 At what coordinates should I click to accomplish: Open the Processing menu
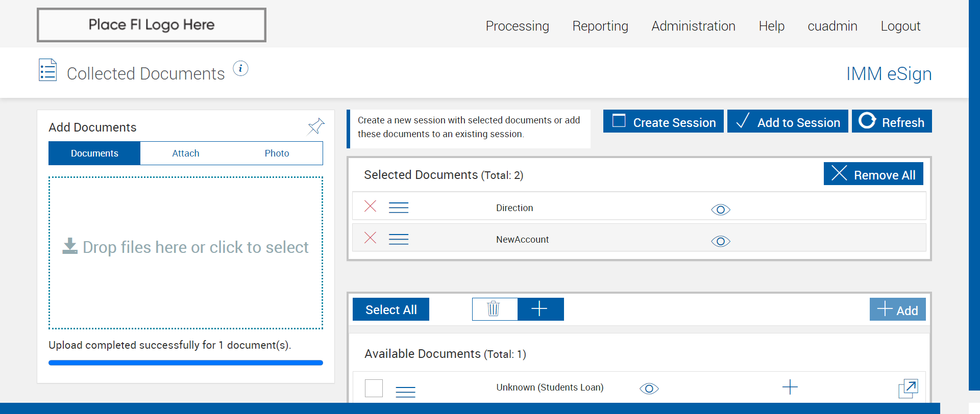[x=517, y=26]
